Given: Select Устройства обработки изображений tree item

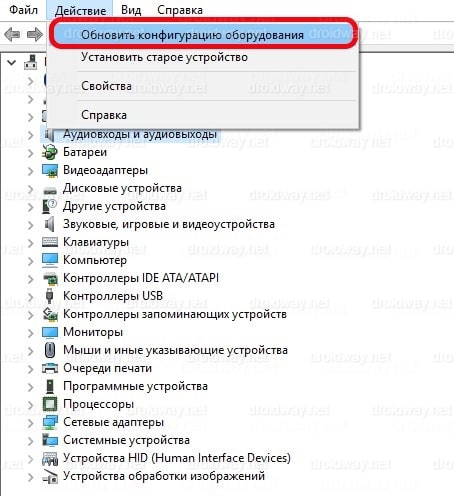Looking at the screenshot, I should 164,476.
